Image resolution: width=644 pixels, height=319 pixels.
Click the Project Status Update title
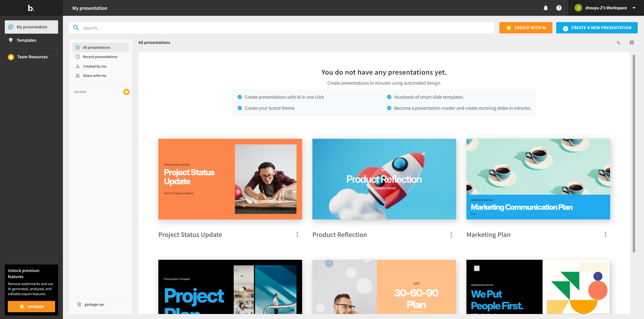tap(190, 235)
